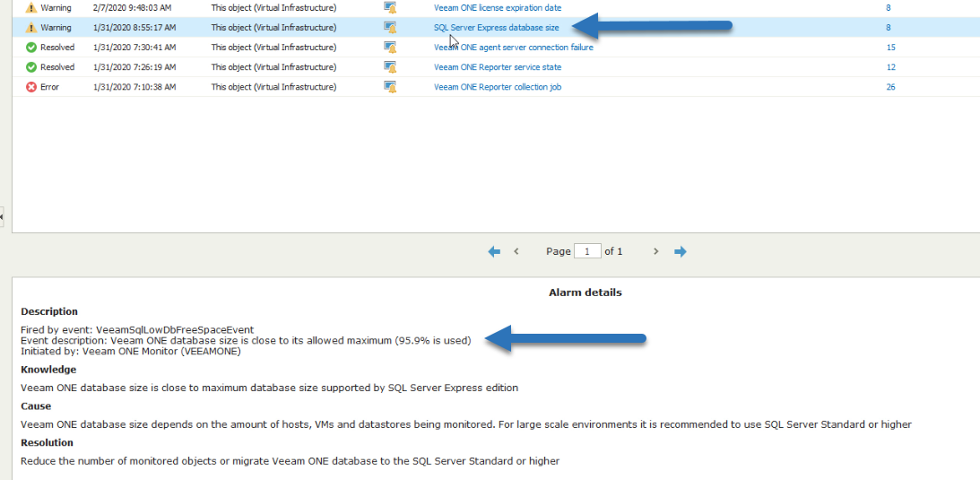Click source object text in collection job row
The width and height of the screenshot is (980, 480).
point(273,87)
